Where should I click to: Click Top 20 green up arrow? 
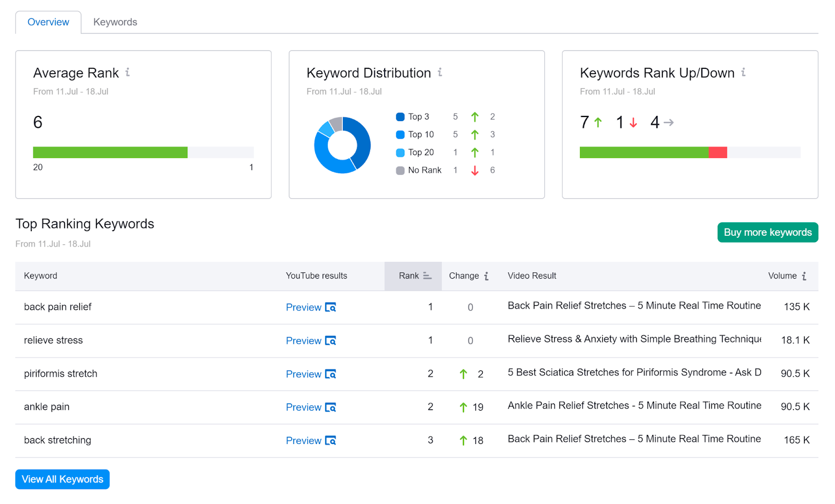click(474, 152)
